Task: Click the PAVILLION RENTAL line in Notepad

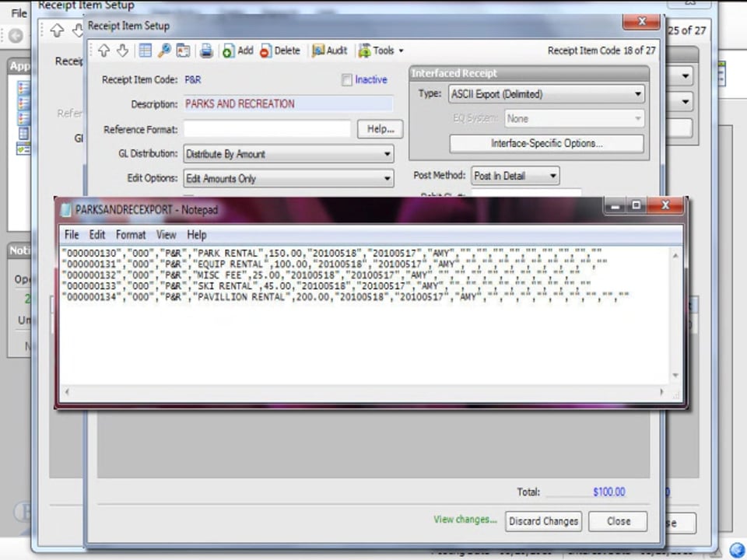Action: click(345, 296)
